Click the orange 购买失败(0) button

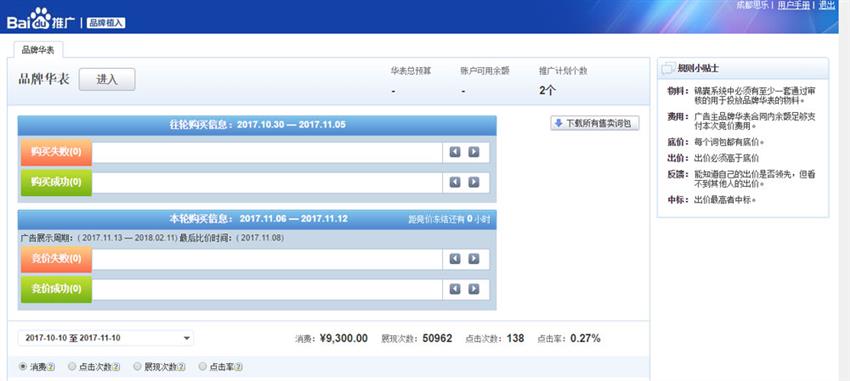click(56, 152)
